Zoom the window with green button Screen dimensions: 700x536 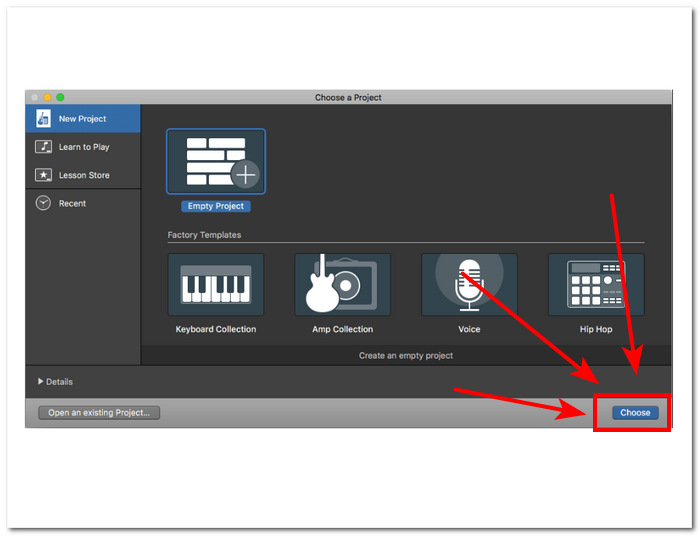pyautogui.click(x=60, y=97)
